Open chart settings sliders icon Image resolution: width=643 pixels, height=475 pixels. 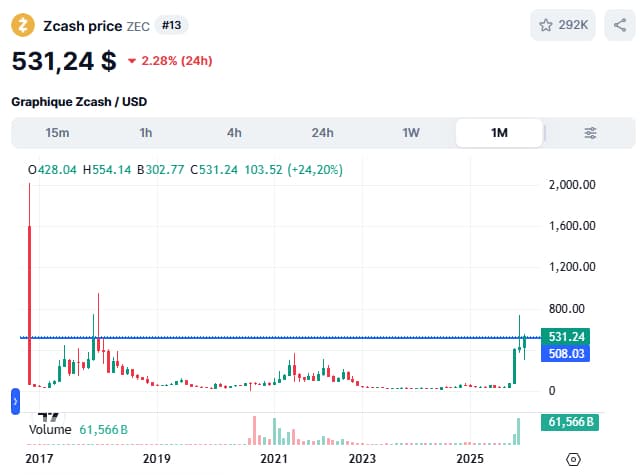pos(590,133)
